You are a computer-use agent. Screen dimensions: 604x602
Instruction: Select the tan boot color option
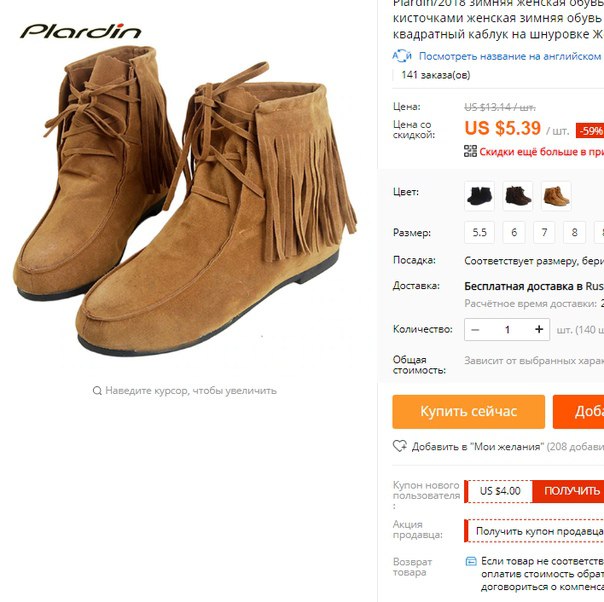point(556,196)
